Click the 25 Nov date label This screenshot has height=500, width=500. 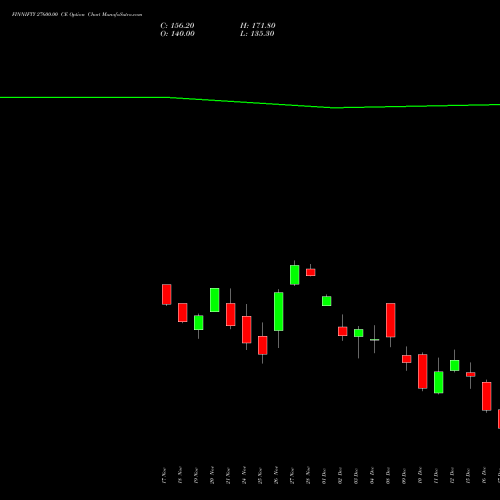pos(260,475)
